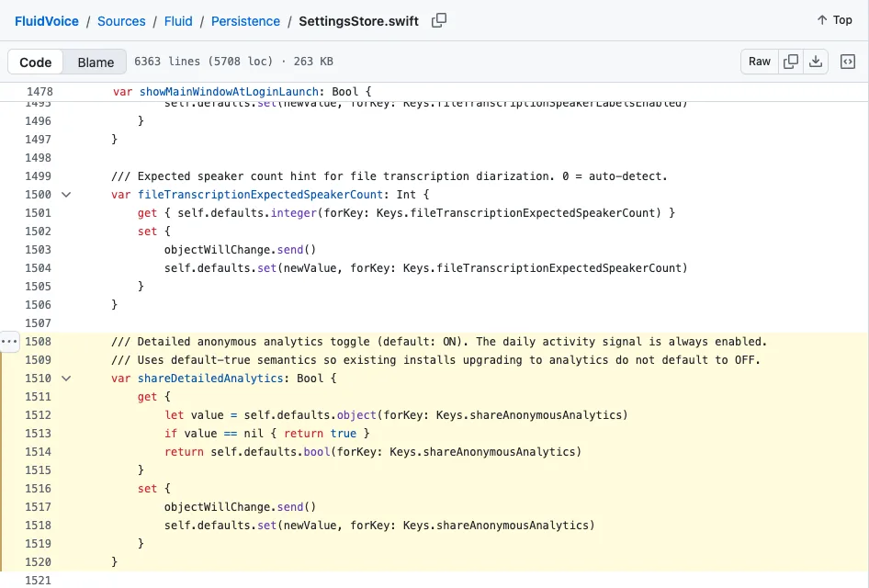Click the SettingsStore.swift file name

358,21
